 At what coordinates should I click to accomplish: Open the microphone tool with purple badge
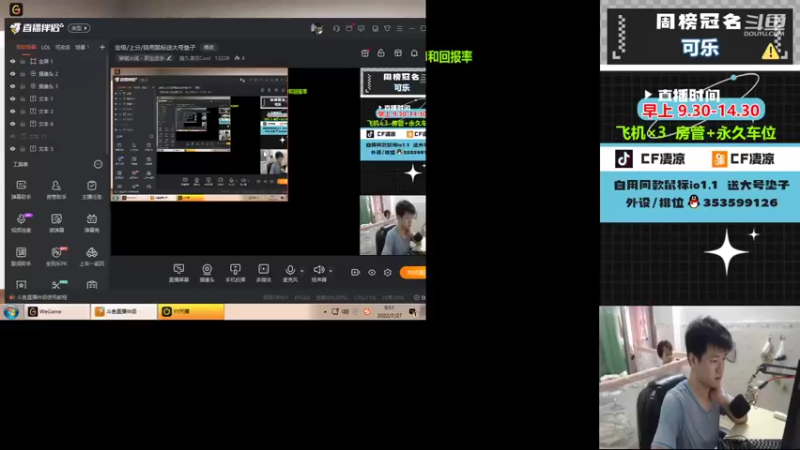pyautogui.click(x=21, y=223)
